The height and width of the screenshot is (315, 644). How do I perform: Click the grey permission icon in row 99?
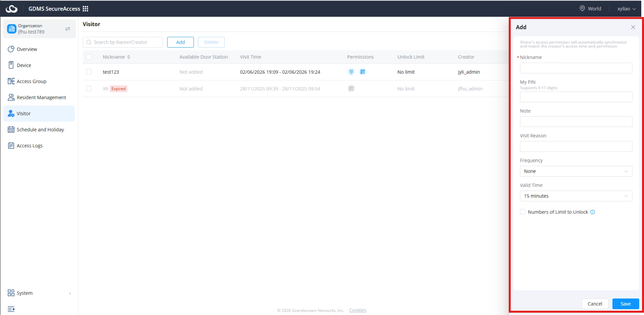pos(351,88)
